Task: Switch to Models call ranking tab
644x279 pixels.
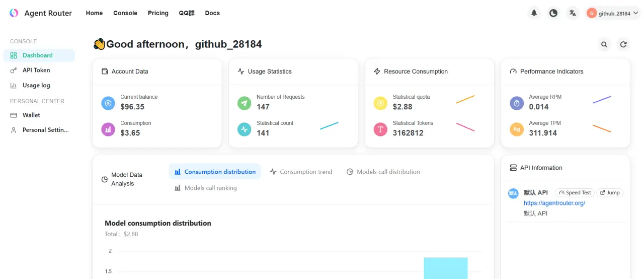Action: 205,188
